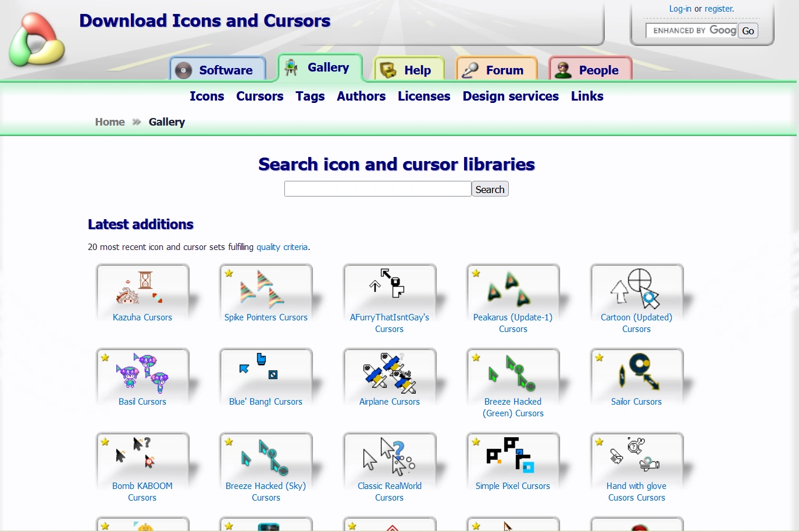Click the Search button
Viewport: 799px width, 532px height.
coord(489,189)
